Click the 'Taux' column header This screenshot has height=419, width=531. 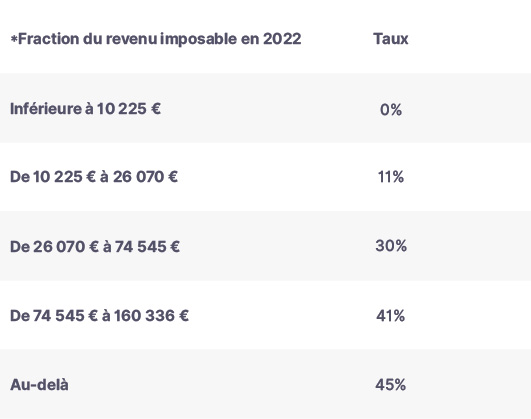tap(390, 39)
